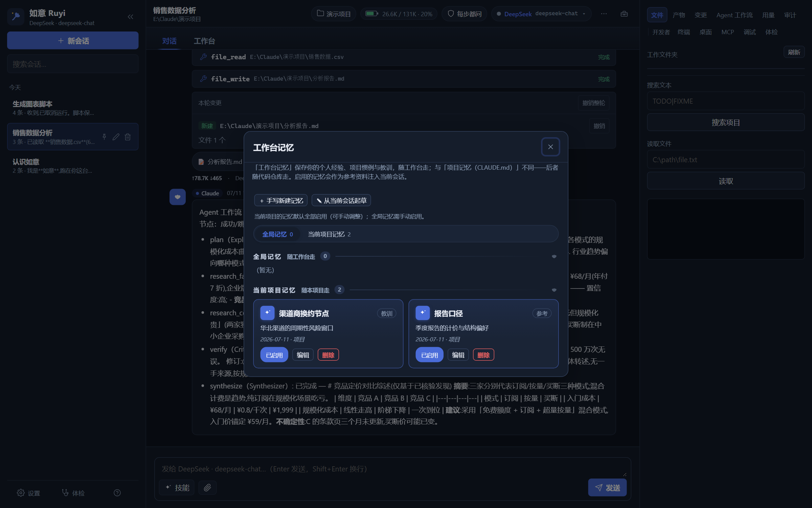The height and width of the screenshot is (508, 812).
Task: Open 体检 health check in sidebar footer
Action: 73,493
